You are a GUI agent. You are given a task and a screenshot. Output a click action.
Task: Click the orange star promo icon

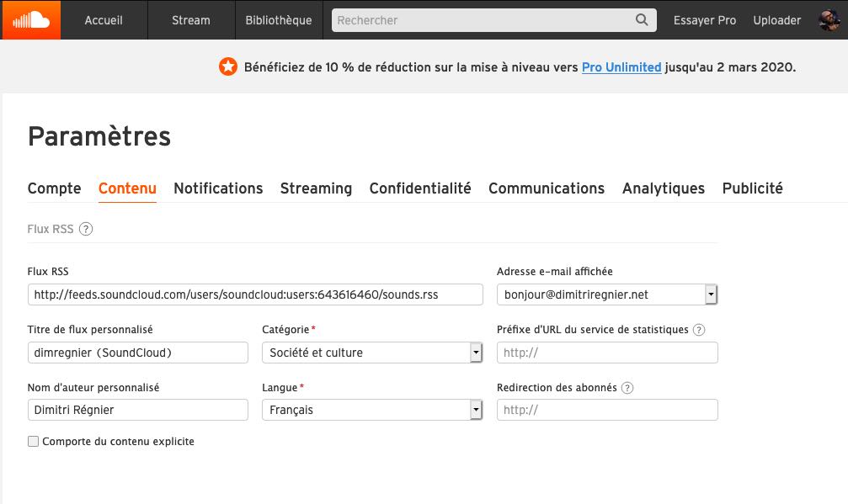point(227,67)
